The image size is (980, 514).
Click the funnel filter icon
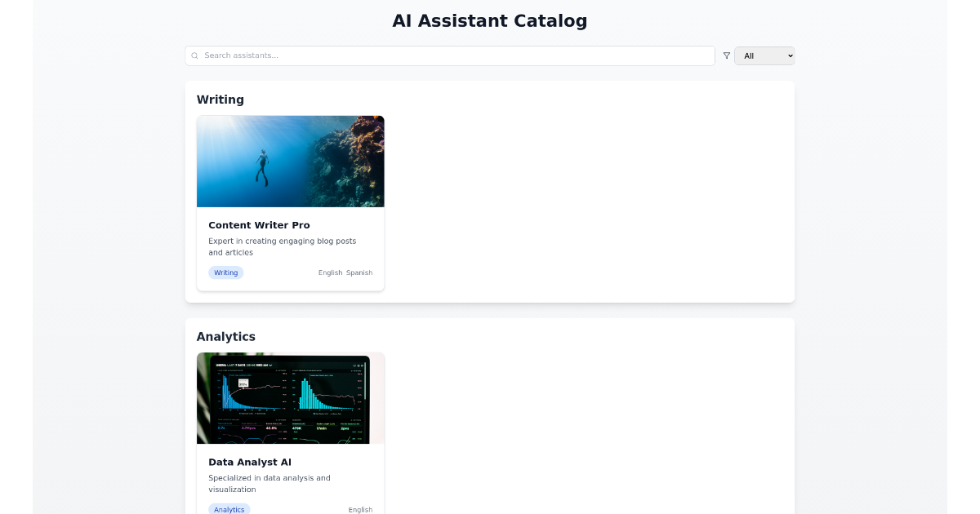(x=726, y=55)
